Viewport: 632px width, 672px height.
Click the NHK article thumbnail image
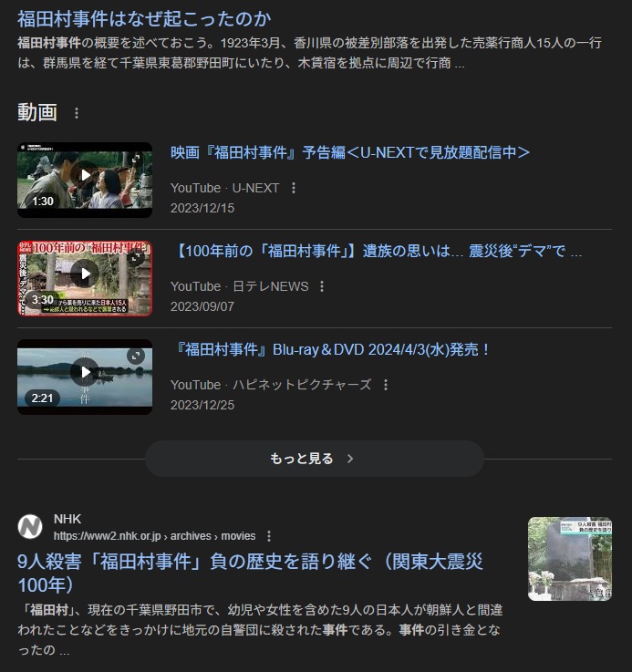pyautogui.click(x=569, y=559)
